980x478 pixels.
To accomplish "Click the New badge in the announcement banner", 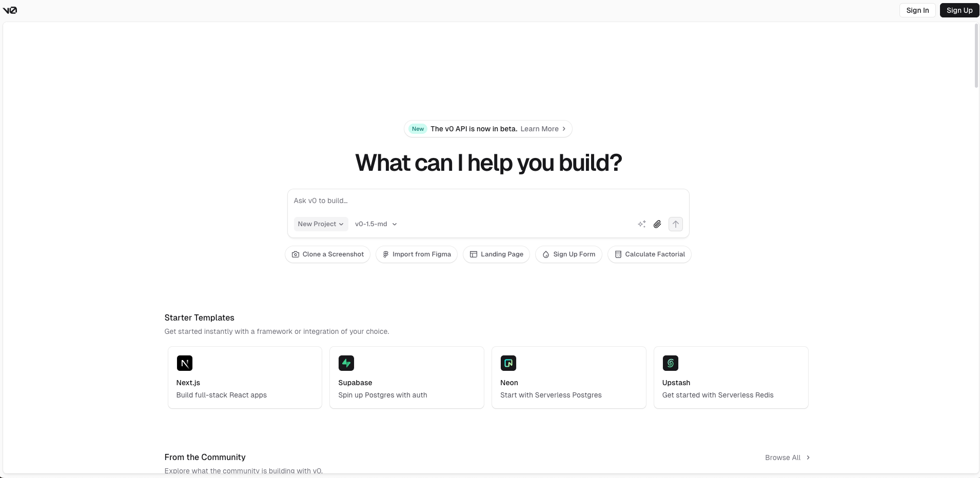I will [418, 129].
